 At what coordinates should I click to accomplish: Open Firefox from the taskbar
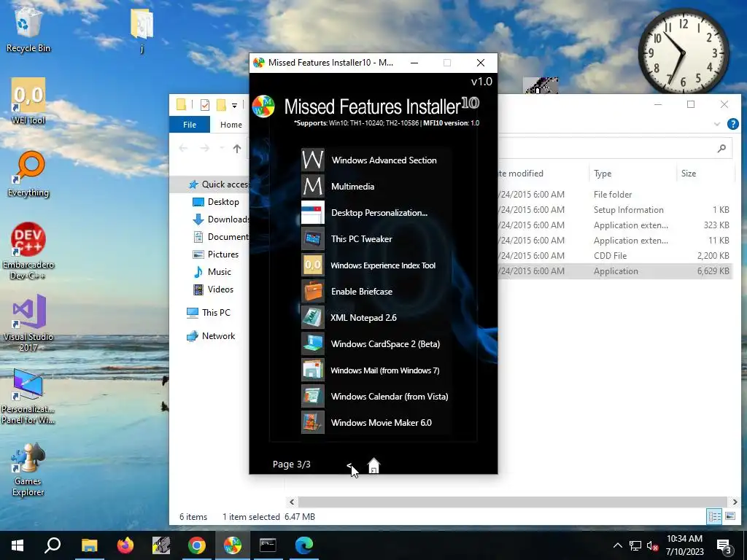click(x=125, y=545)
